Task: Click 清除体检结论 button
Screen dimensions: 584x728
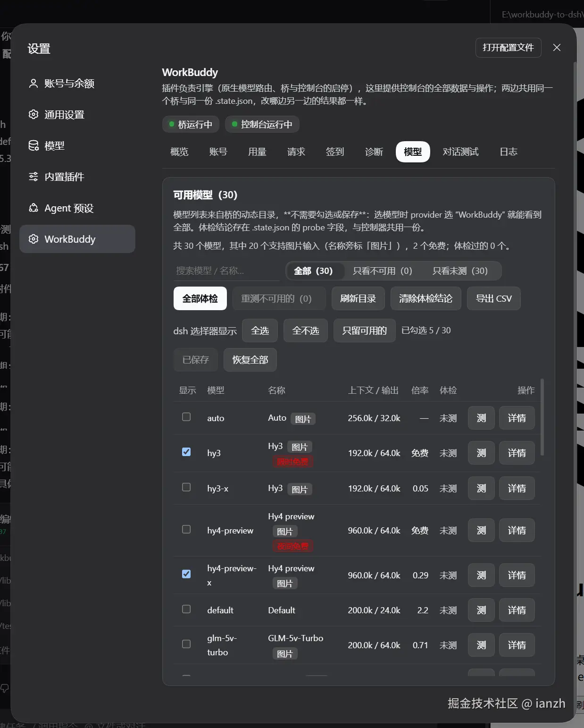Action: [x=425, y=298]
